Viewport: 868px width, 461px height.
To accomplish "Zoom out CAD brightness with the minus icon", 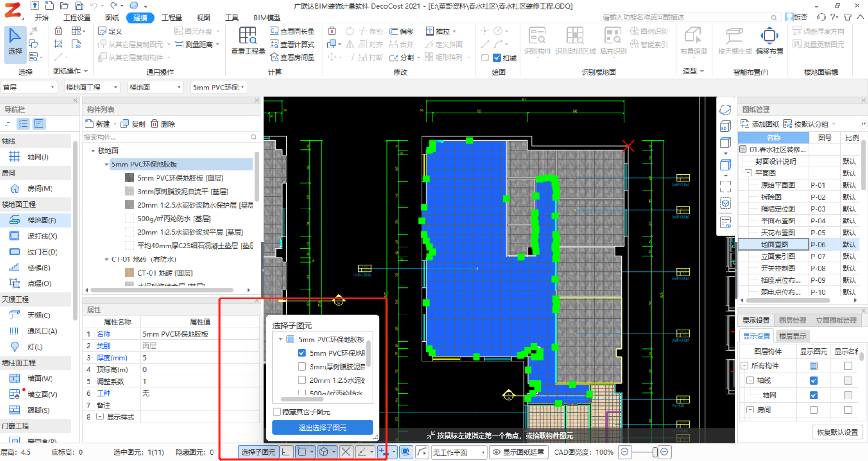I will click(625, 452).
